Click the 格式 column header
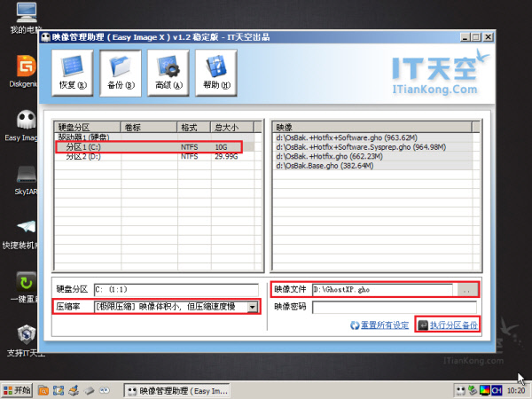 coord(193,127)
